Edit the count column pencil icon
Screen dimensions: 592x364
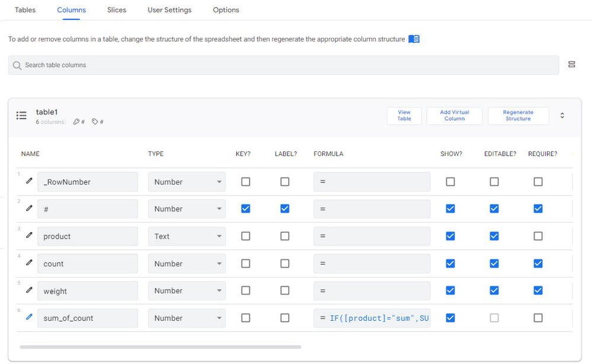coord(29,263)
